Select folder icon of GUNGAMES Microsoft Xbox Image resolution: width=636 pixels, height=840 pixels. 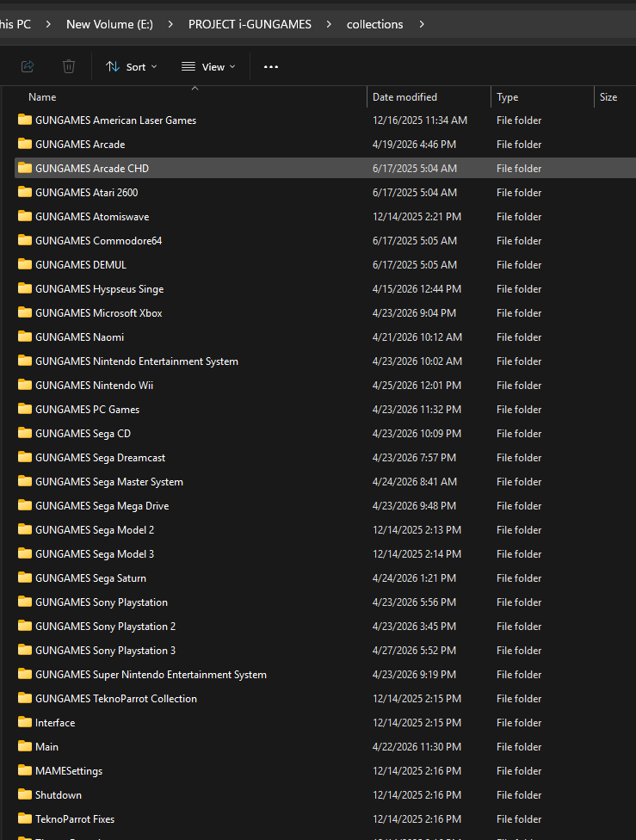coord(25,312)
